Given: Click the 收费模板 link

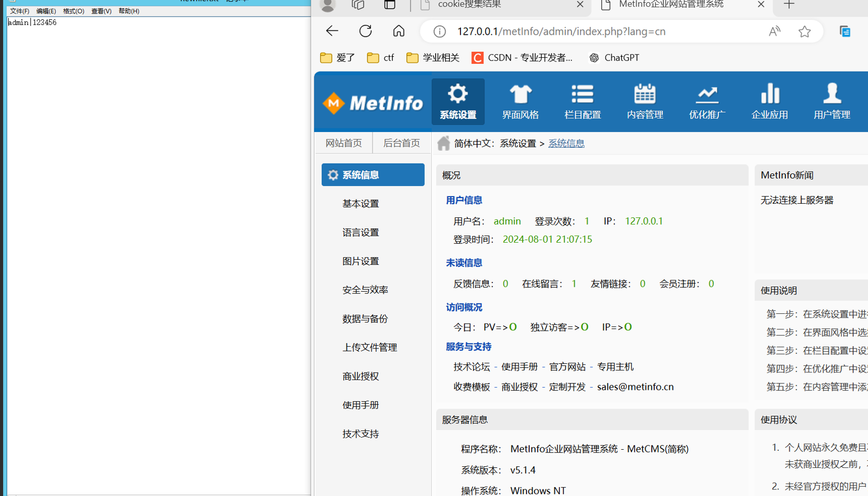Looking at the screenshot, I should pos(471,387).
